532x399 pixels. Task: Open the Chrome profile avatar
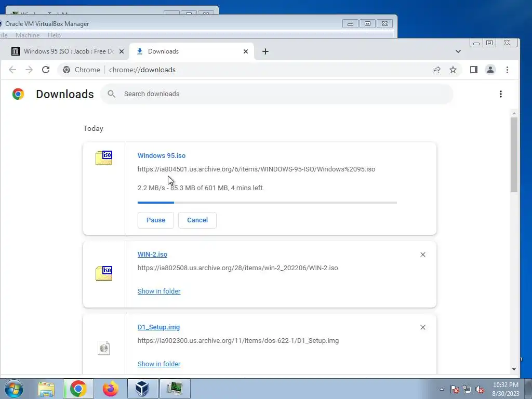point(490,70)
